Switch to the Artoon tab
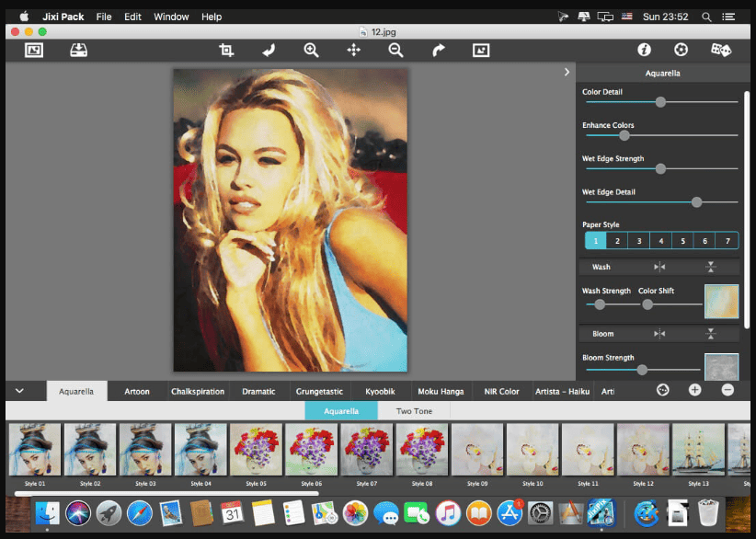Screen dimensions: 756x539 tap(137, 391)
